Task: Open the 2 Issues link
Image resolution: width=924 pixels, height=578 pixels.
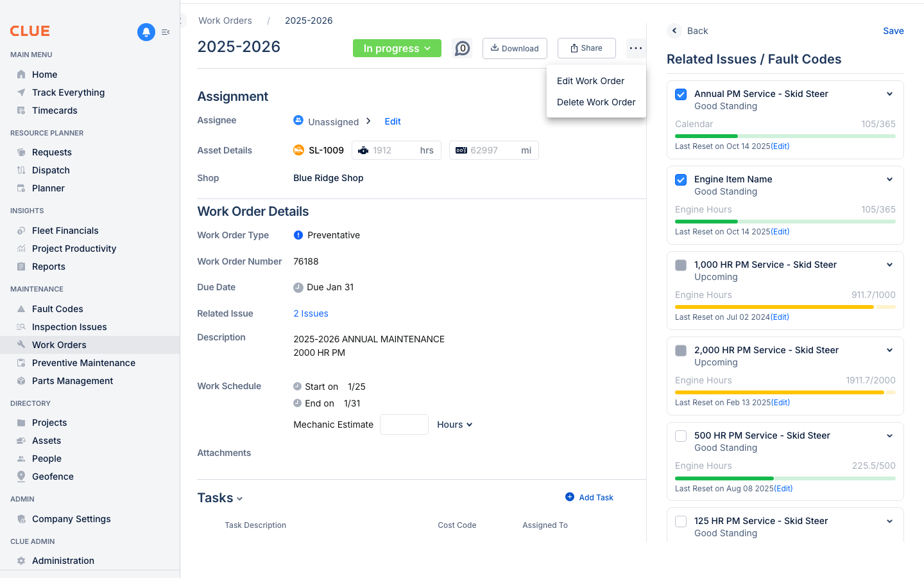Action: point(311,313)
